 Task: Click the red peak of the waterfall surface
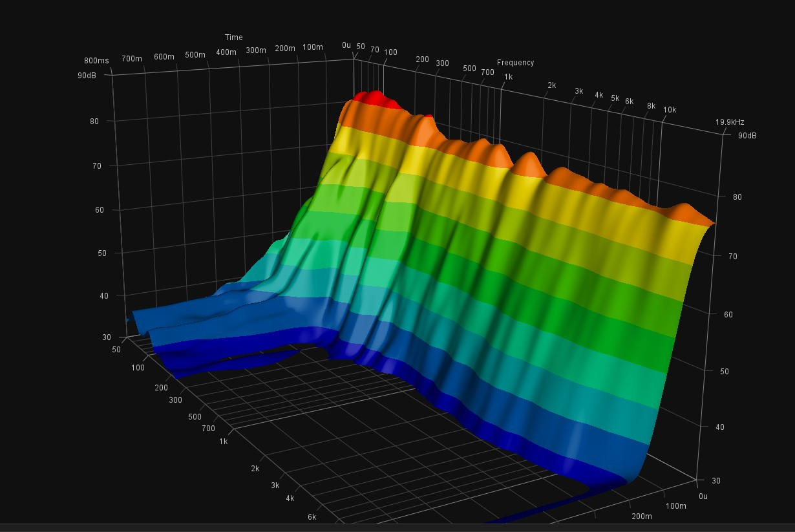(375, 97)
